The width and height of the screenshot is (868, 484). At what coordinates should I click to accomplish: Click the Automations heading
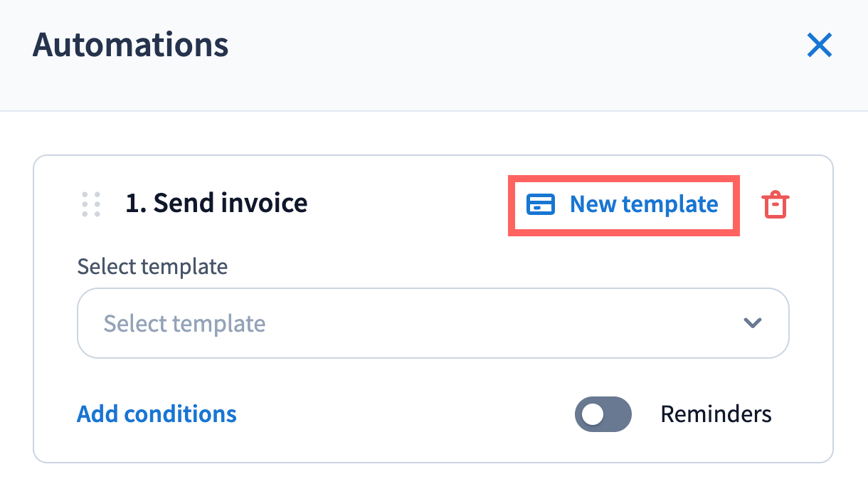tap(131, 46)
